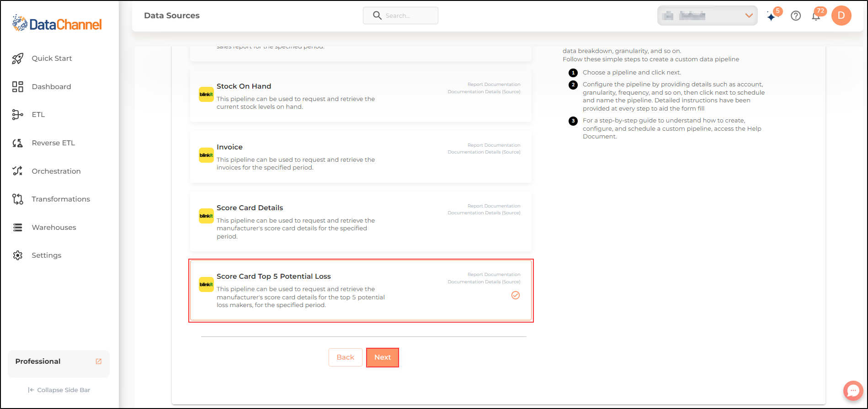Open Documentation Details (Source) for Stock On Hand
This screenshot has width=868, height=409.
click(484, 92)
